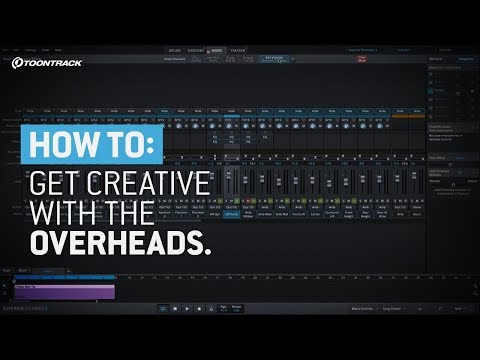This screenshot has width=480, height=360.
Task: Solo the OH Cond channel
Action: [227, 201]
